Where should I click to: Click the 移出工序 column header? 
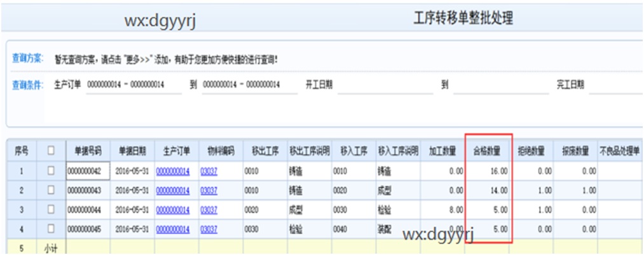[x=265, y=151]
